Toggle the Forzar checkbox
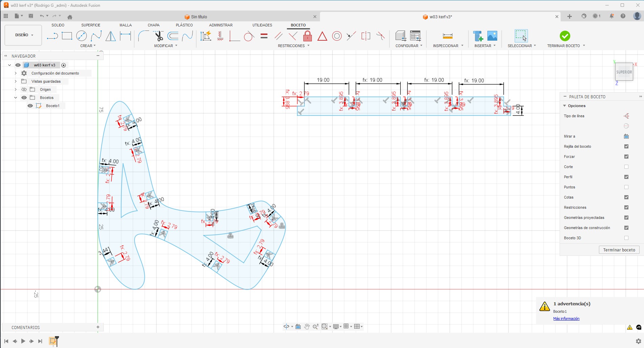This screenshot has height=348, width=644. coord(626,157)
